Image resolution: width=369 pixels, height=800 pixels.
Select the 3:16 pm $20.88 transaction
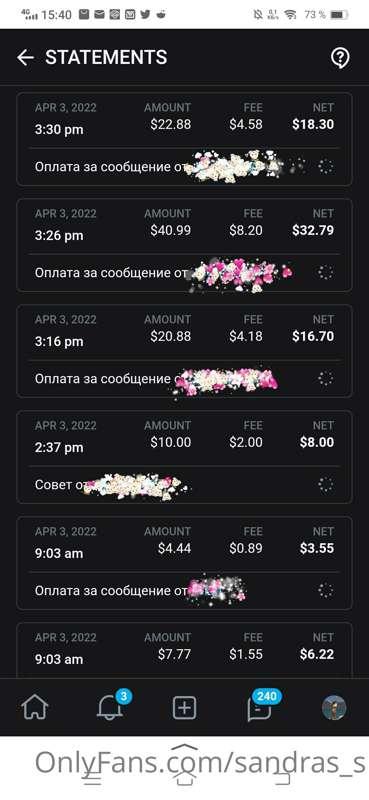pos(184,352)
